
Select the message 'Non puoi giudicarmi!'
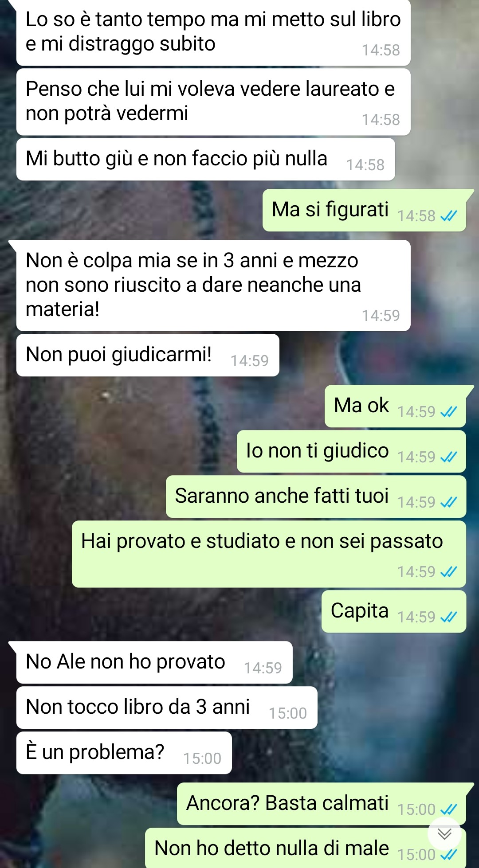coord(148,355)
